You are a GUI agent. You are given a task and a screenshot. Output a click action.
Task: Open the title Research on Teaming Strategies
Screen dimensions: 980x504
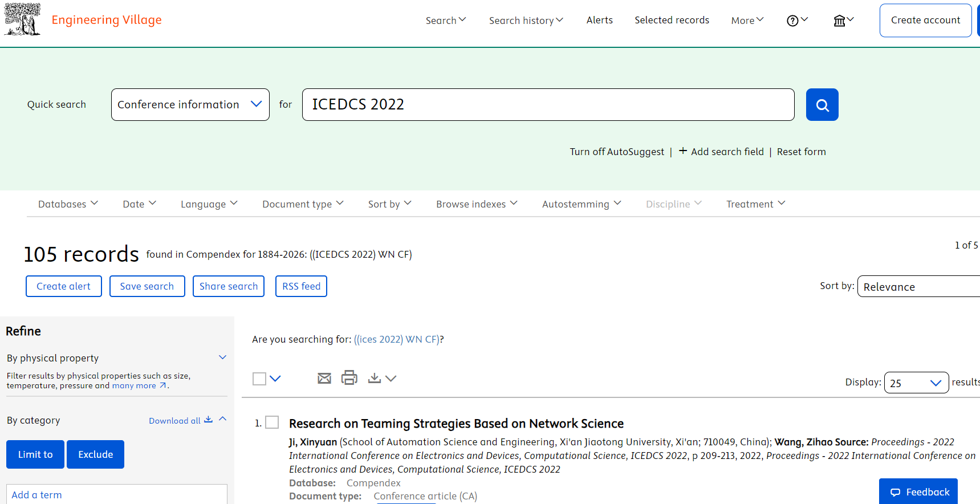pyautogui.click(x=456, y=424)
